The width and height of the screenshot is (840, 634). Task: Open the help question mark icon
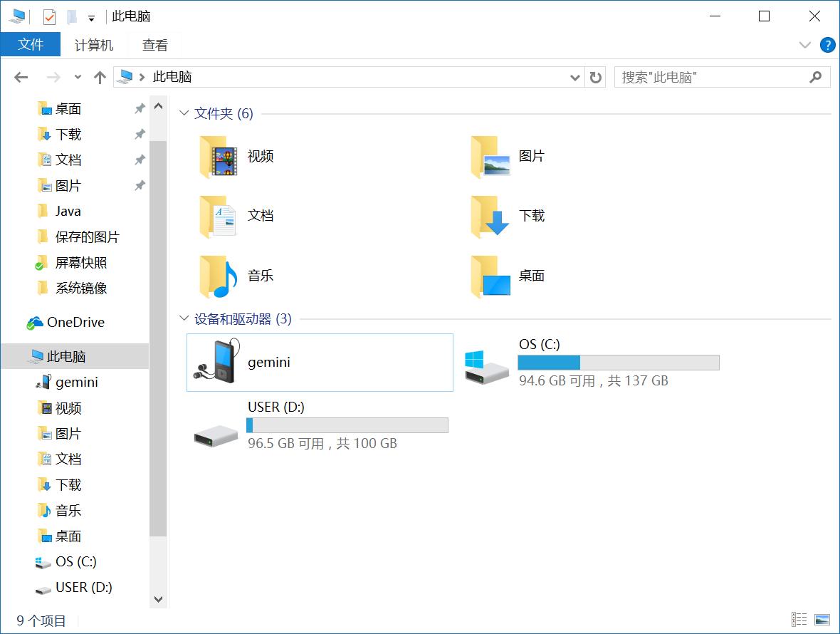[x=827, y=45]
